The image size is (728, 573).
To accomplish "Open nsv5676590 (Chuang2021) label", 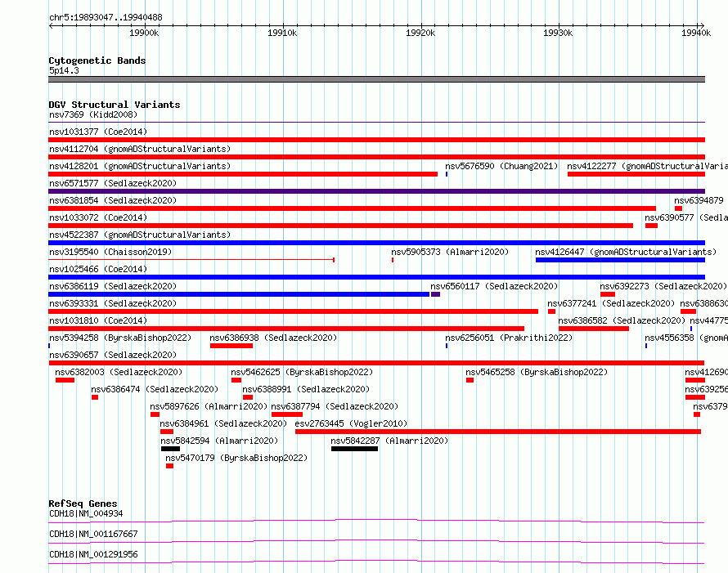I will (x=501, y=166).
